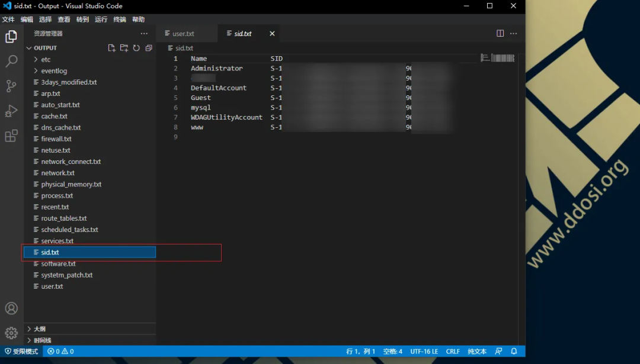640x364 pixels.
Task: Click the line and column indicator
Action: [360, 351]
